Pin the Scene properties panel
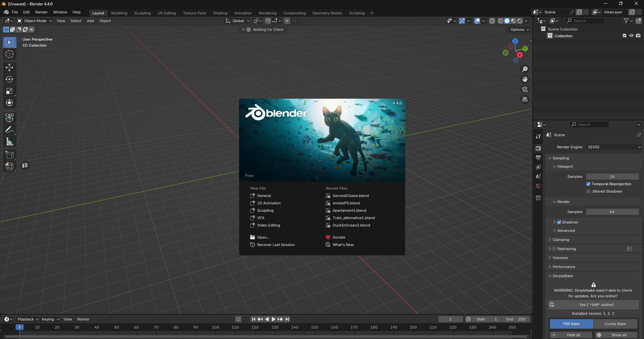 (639, 135)
